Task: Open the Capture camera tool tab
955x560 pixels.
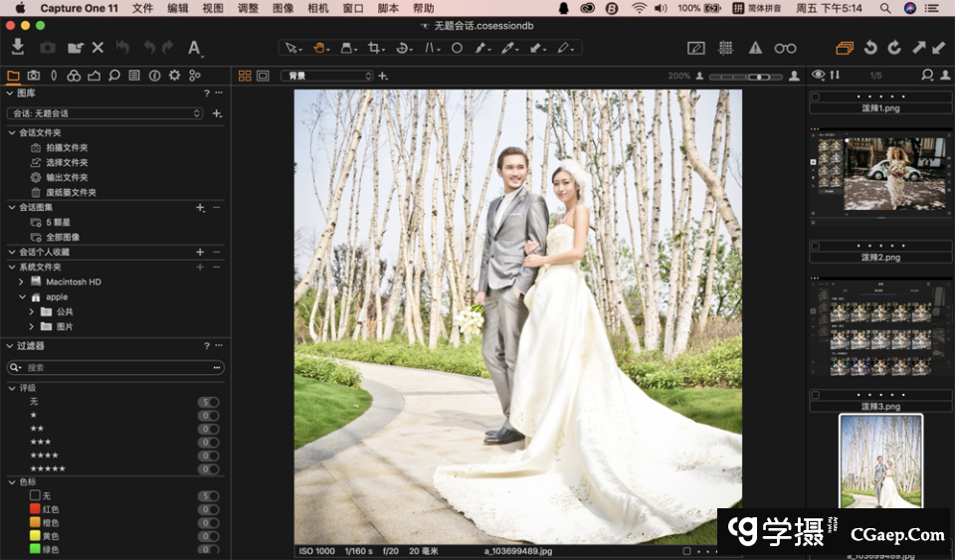Action: pyautogui.click(x=33, y=76)
